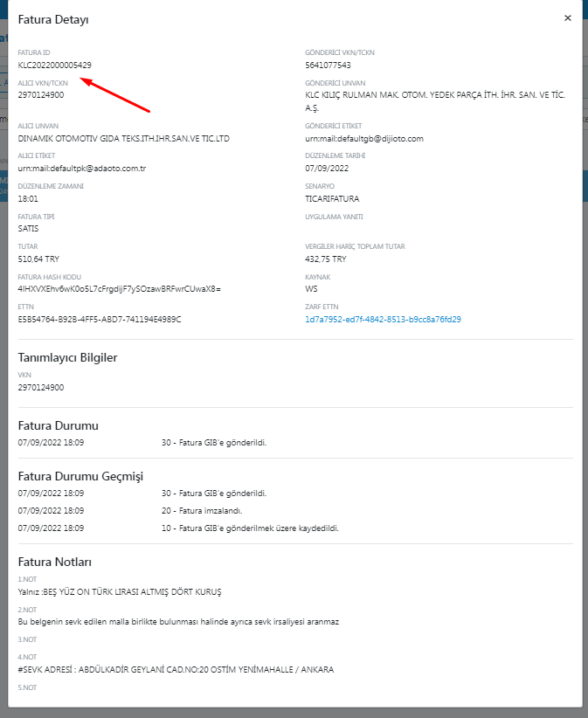The image size is (588, 718).
Task: Click the Fatura ID value KLC2022000005429
Action: [x=54, y=65]
